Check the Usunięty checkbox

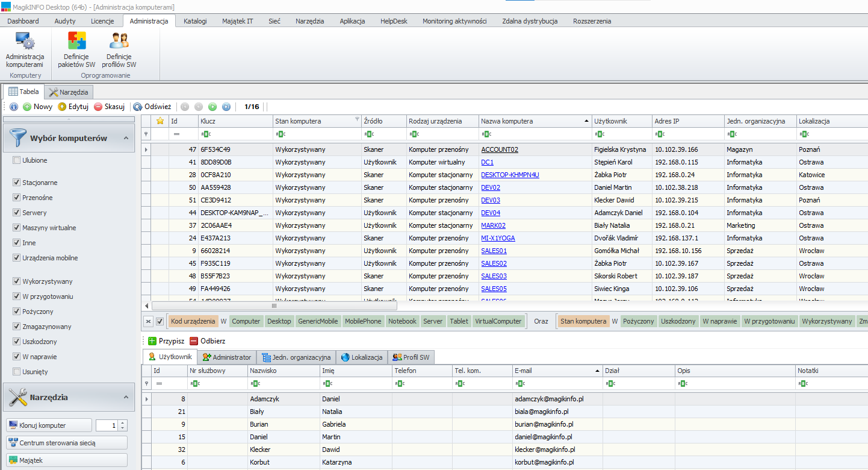(x=16, y=372)
